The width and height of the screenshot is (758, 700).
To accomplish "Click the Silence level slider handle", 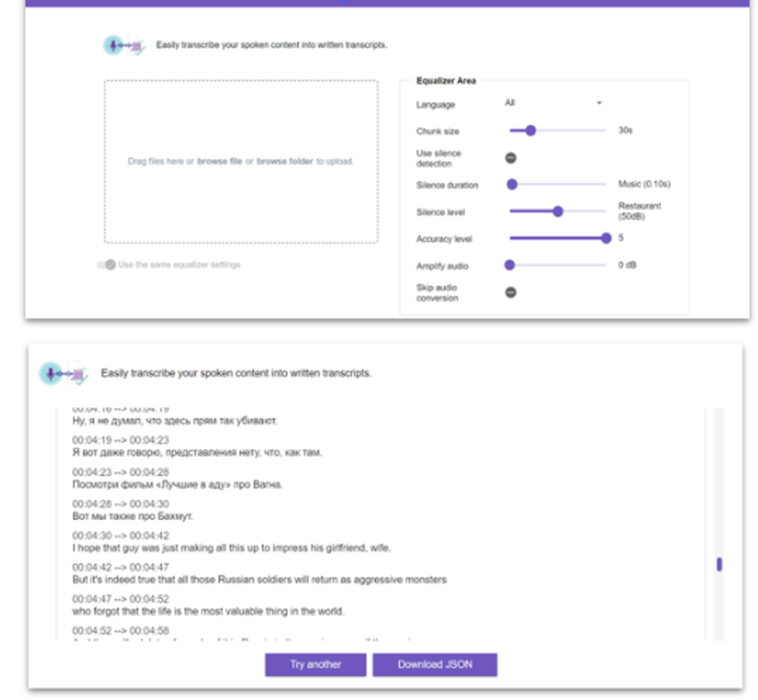I will point(557,212).
